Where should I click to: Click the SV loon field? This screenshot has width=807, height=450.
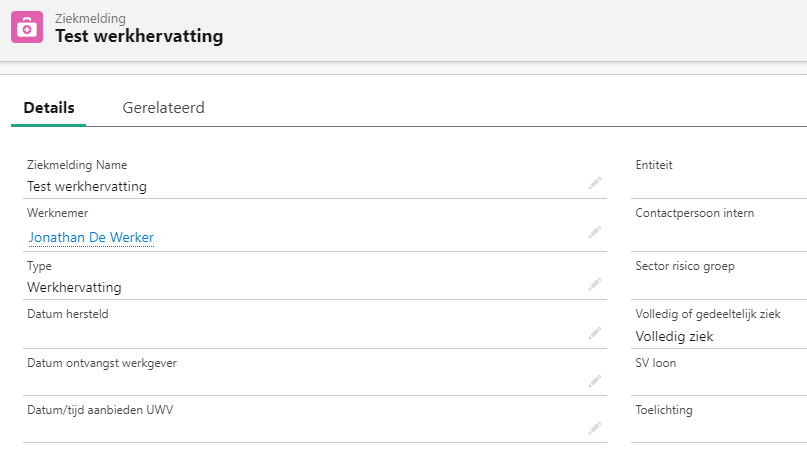719,374
